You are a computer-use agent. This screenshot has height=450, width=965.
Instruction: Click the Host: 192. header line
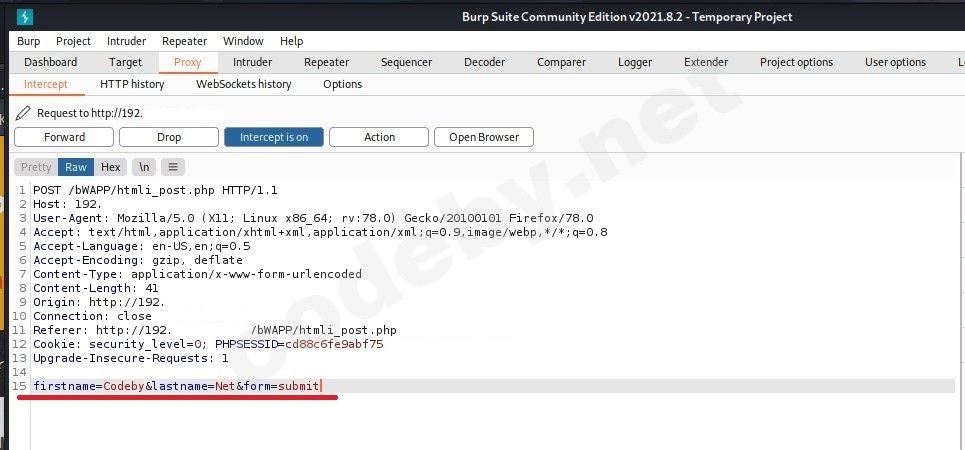click(68, 204)
